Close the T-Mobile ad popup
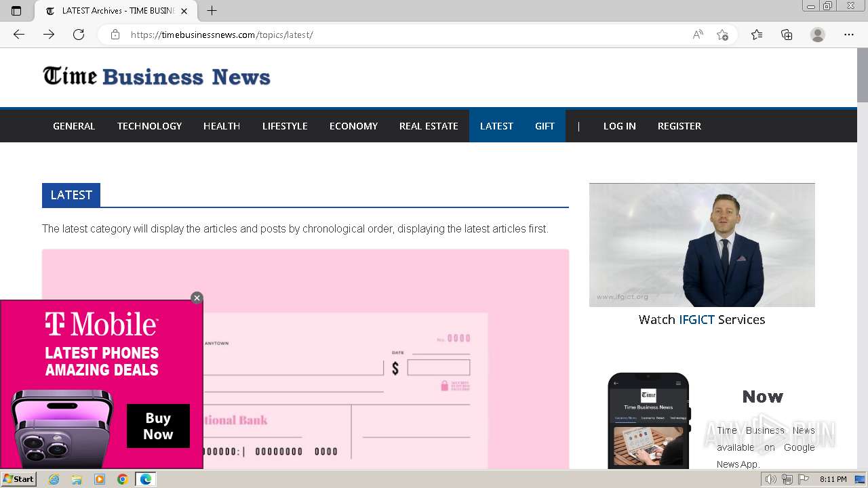Viewport: 868px width, 488px height. pos(197,298)
